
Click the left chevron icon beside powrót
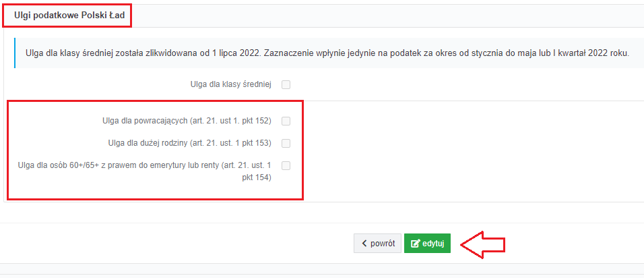[x=364, y=244]
